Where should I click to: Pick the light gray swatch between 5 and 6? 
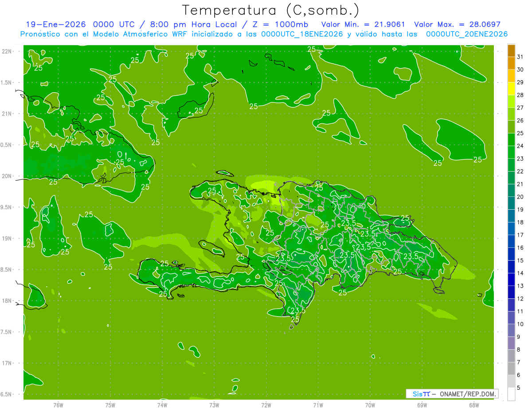pyautogui.click(x=511, y=381)
